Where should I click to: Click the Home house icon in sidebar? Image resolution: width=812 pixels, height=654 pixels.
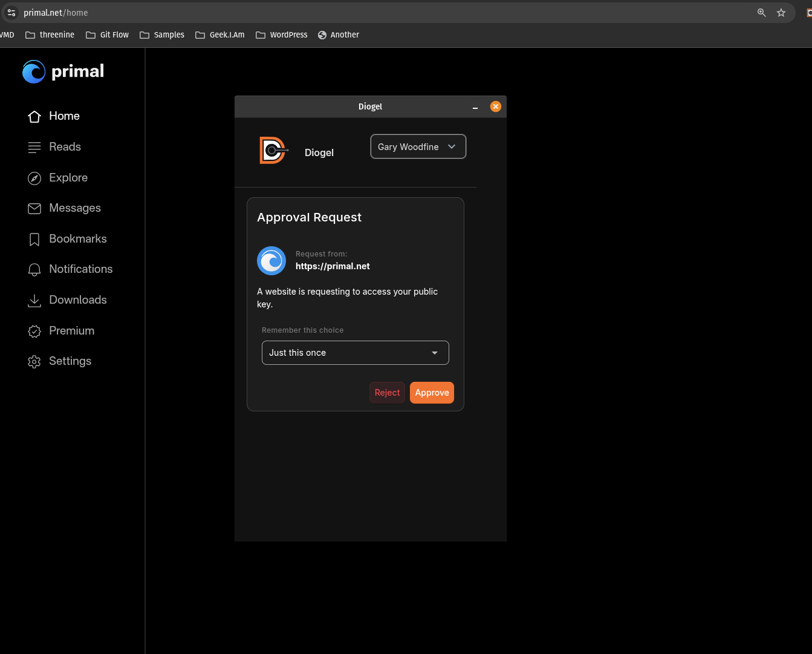point(34,116)
